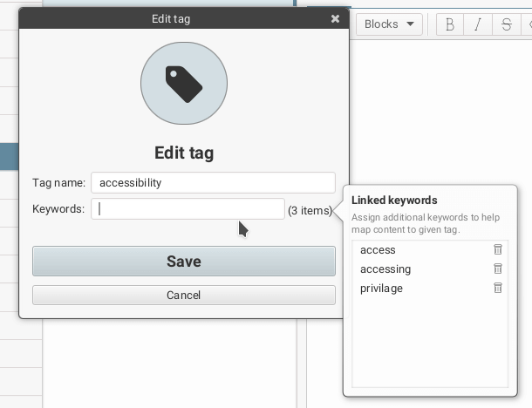Select the 'accessing' keyword in the list
The height and width of the screenshot is (408, 532).
385,269
